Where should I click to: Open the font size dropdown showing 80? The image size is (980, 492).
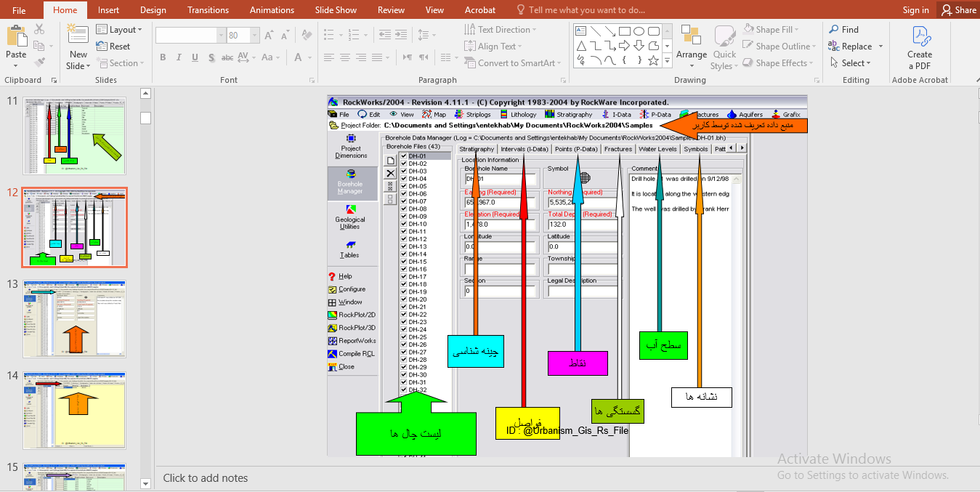pyautogui.click(x=242, y=35)
